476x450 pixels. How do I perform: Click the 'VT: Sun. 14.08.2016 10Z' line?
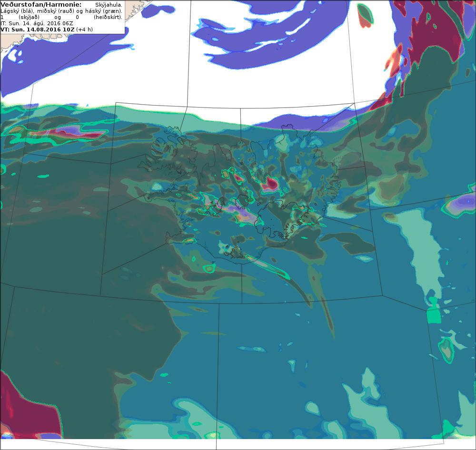[x=47, y=29]
